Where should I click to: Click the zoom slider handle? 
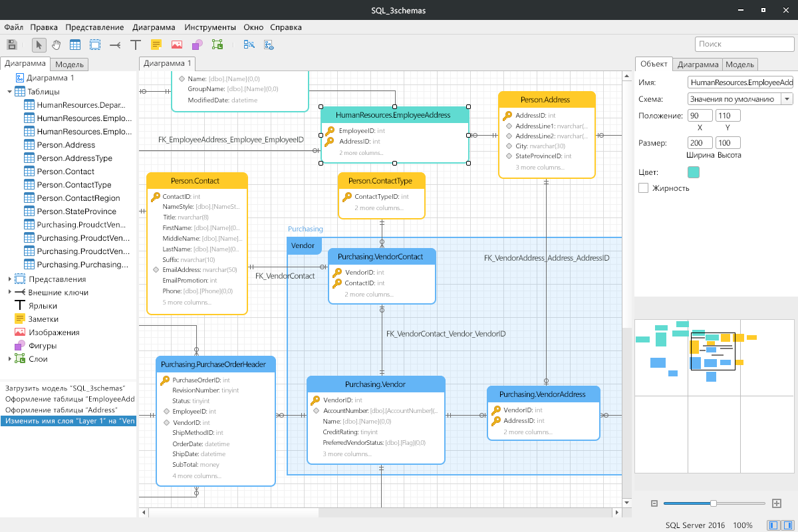click(713, 503)
